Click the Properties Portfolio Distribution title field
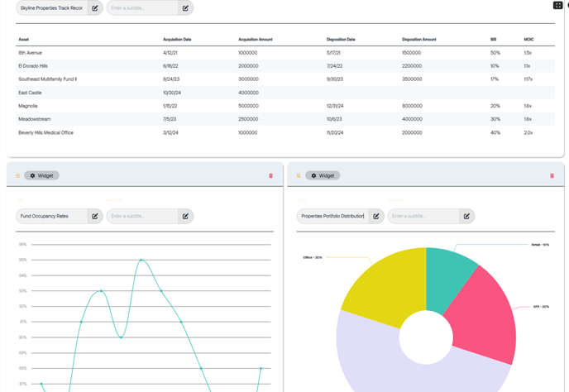The image size is (569, 392). (332, 217)
